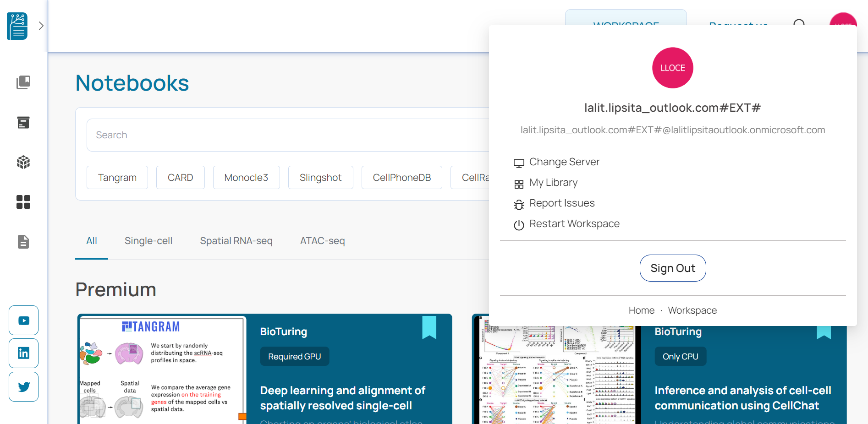Click the Sign Out button

[673, 268]
